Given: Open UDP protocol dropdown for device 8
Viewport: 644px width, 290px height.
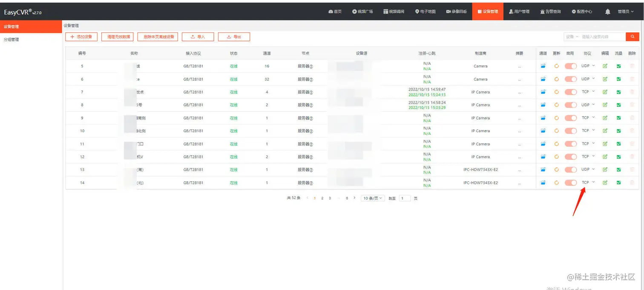Looking at the screenshot, I should [x=588, y=105].
